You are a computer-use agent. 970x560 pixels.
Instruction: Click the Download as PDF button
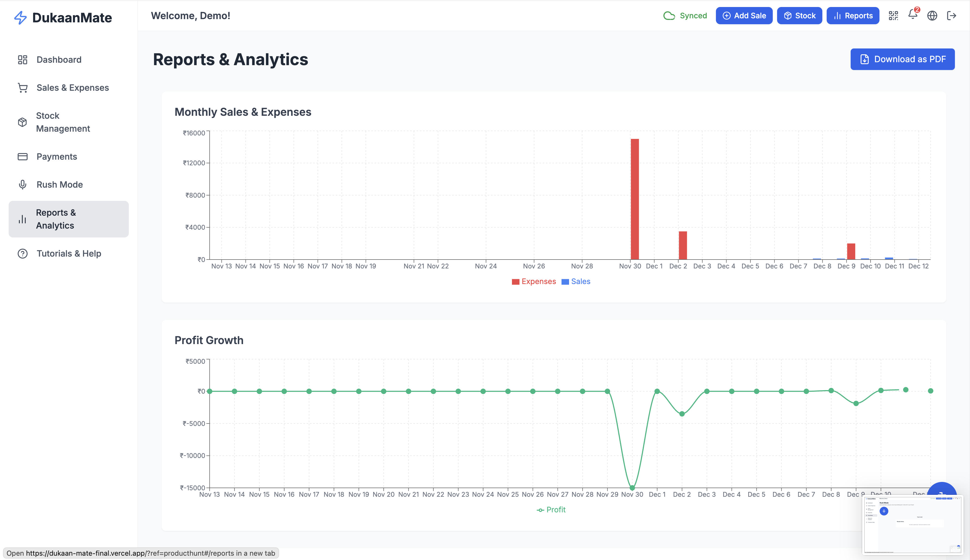click(x=902, y=59)
